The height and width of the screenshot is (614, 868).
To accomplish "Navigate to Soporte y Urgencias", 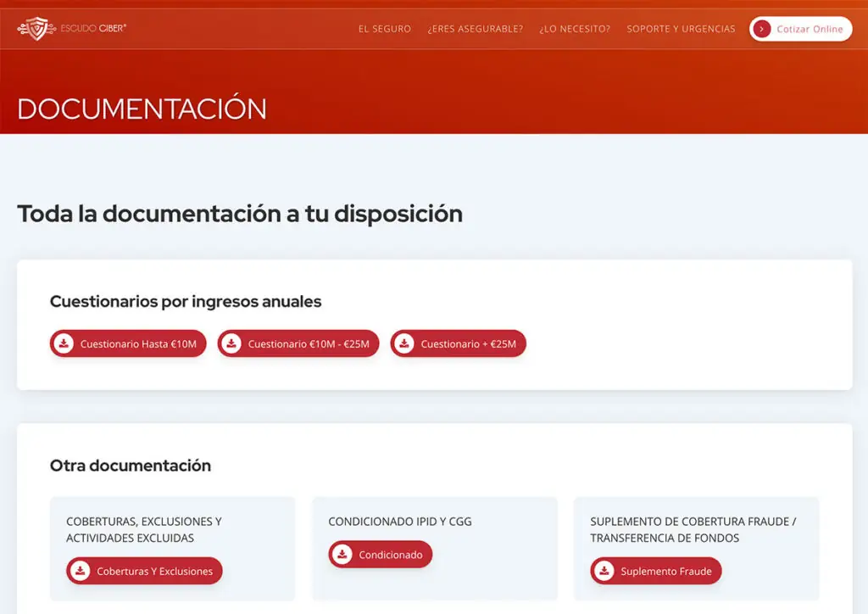I will click(x=681, y=29).
